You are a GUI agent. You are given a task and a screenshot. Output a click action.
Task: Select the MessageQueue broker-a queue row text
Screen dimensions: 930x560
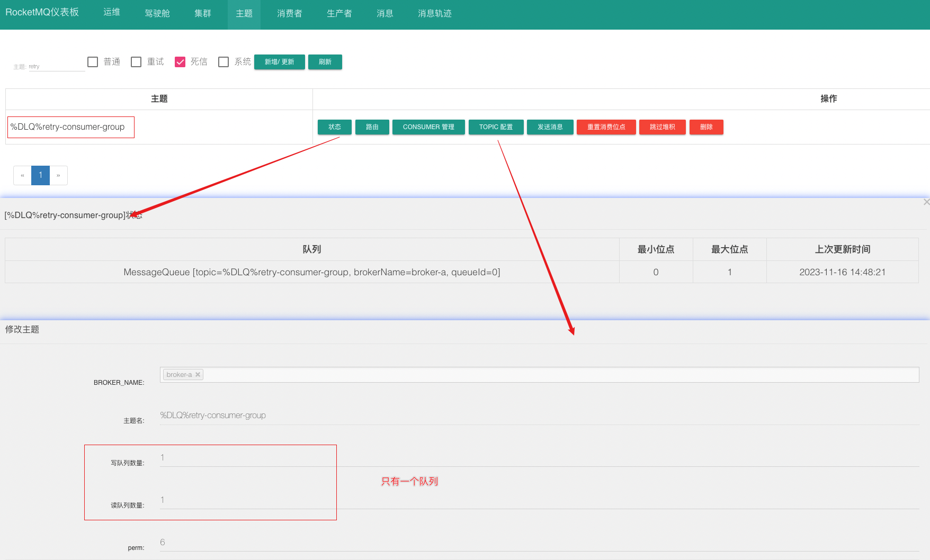coord(312,272)
